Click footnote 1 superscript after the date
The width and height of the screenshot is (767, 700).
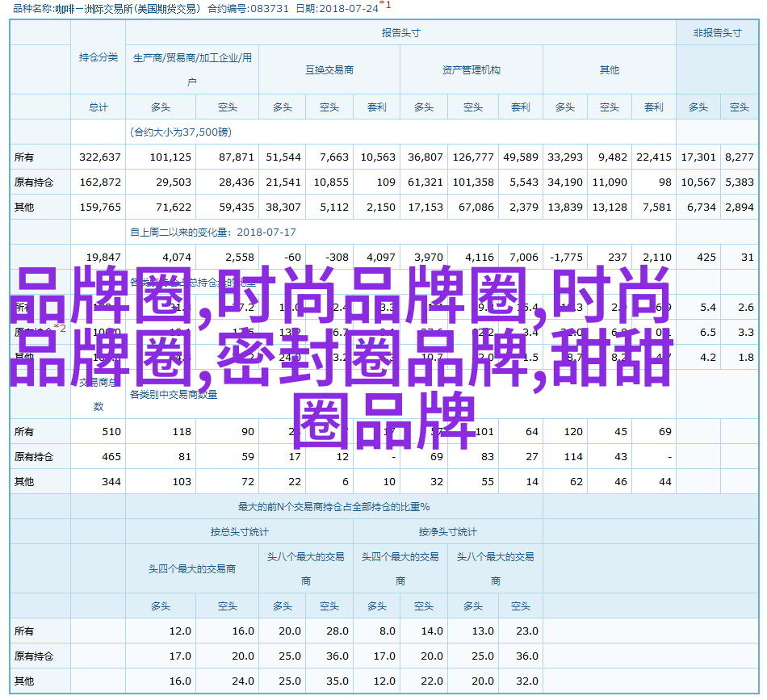[388, 5]
